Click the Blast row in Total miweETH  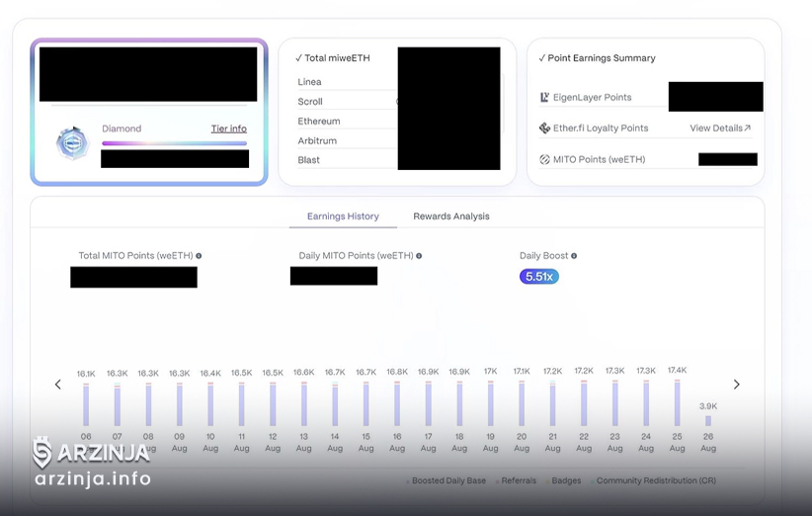(x=347, y=160)
